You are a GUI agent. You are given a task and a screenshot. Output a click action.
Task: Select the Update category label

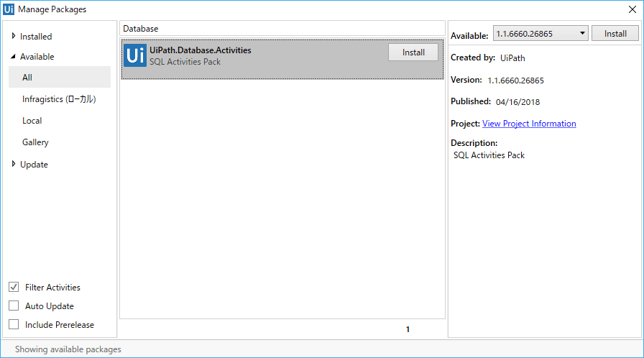[34, 165]
